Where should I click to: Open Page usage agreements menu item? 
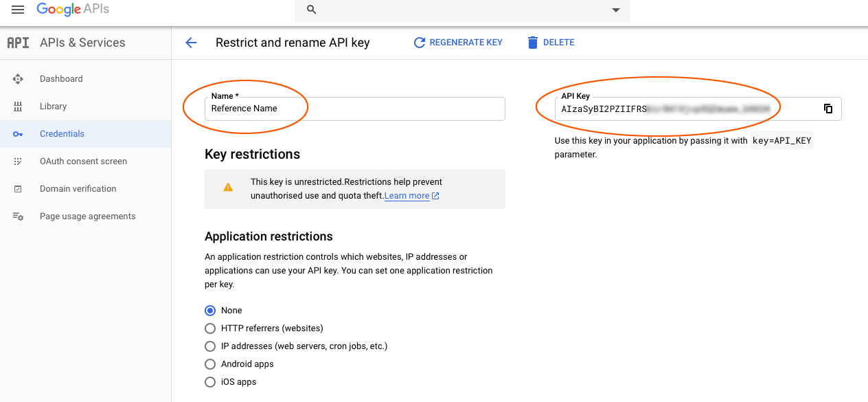tap(87, 216)
